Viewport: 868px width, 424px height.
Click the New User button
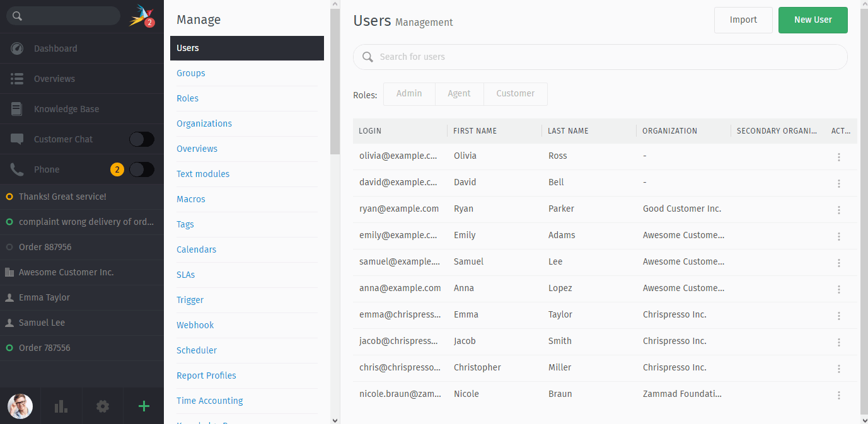[813, 20]
